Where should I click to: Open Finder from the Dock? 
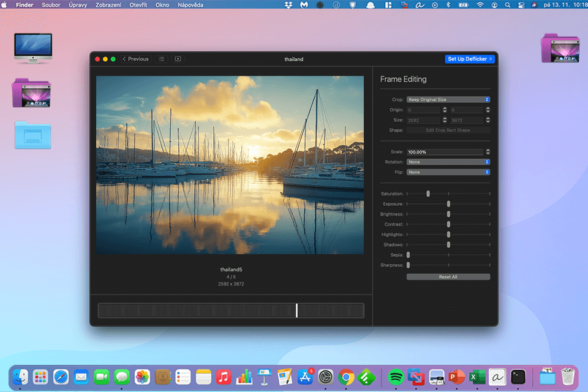point(20,377)
